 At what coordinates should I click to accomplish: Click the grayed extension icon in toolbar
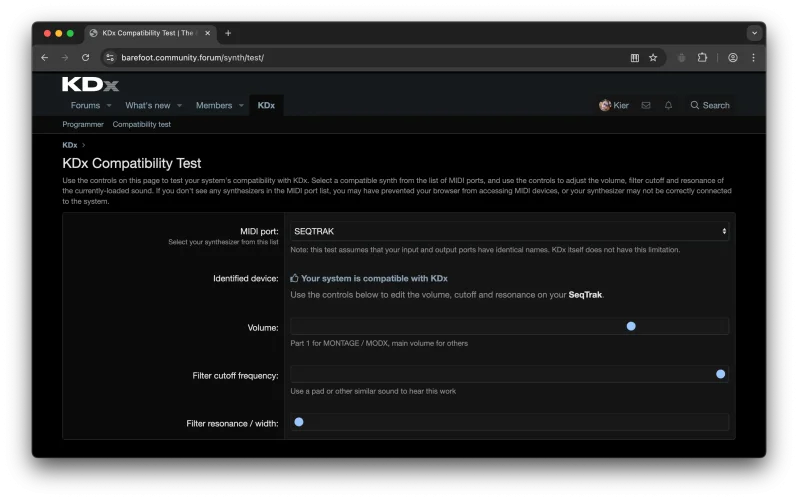[681, 58]
